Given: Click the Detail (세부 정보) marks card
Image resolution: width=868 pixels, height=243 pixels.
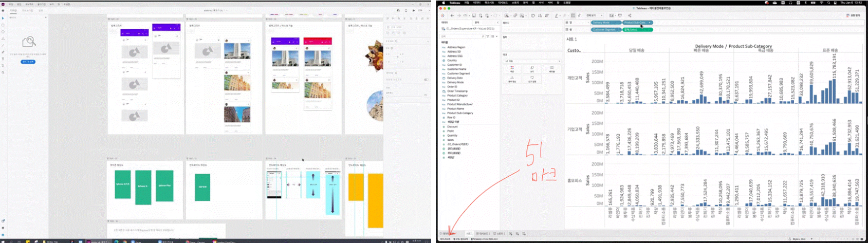Looking at the screenshot, I should (x=512, y=79).
